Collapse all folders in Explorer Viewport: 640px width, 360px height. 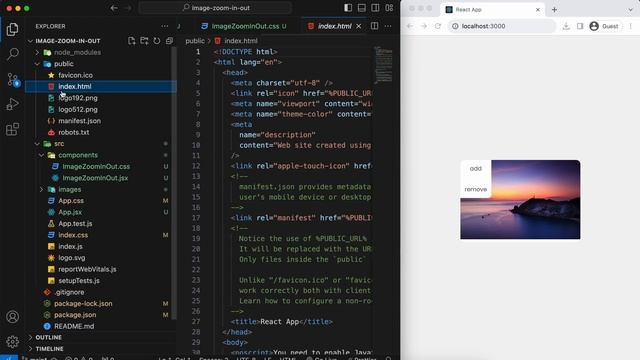[169, 41]
